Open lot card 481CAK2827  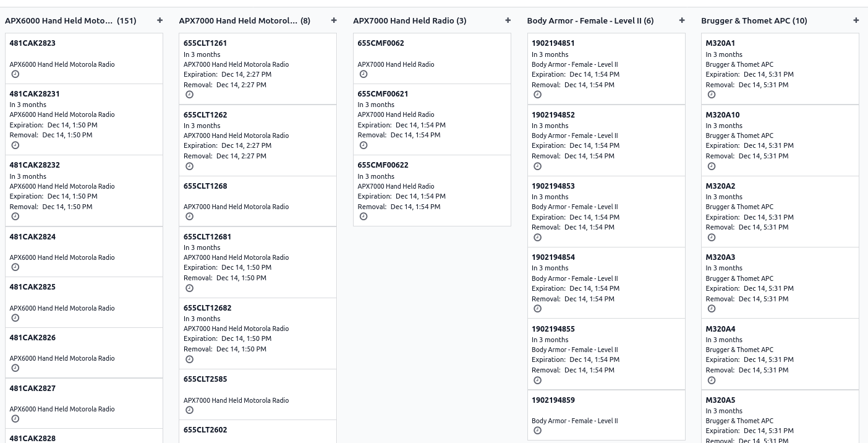pyautogui.click(x=84, y=403)
